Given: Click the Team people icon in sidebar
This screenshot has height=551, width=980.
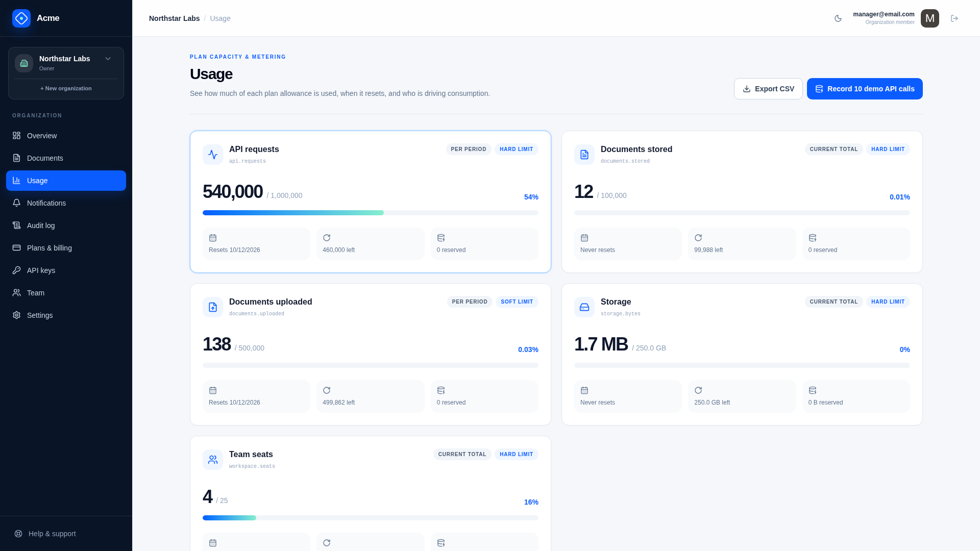Looking at the screenshot, I should click(17, 293).
